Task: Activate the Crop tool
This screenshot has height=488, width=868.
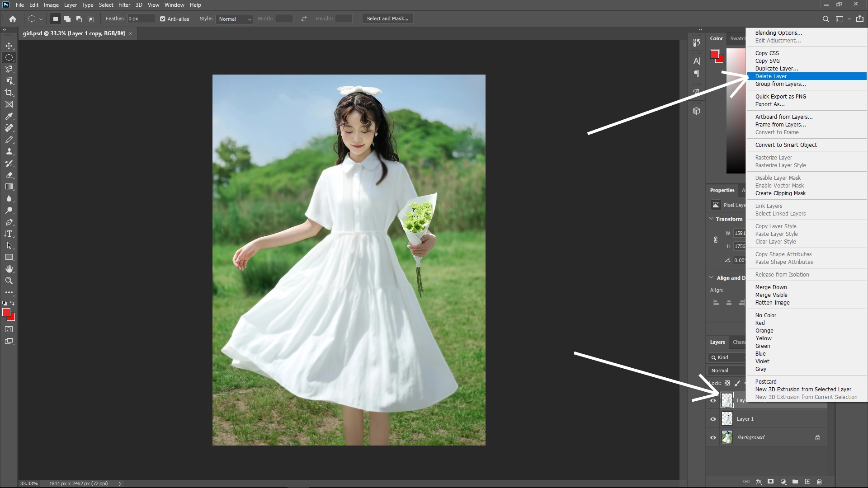Action: tap(9, 92)
